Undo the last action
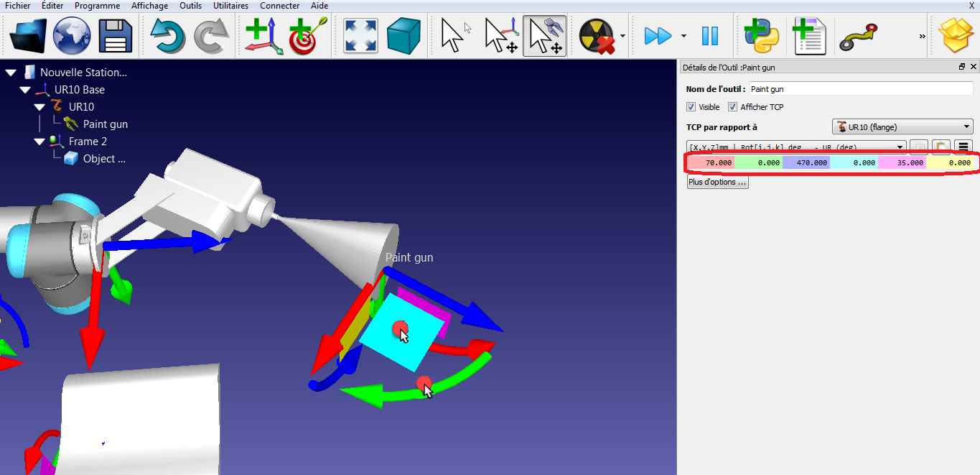This screenshot has width=980, height=475. point(167,35)
